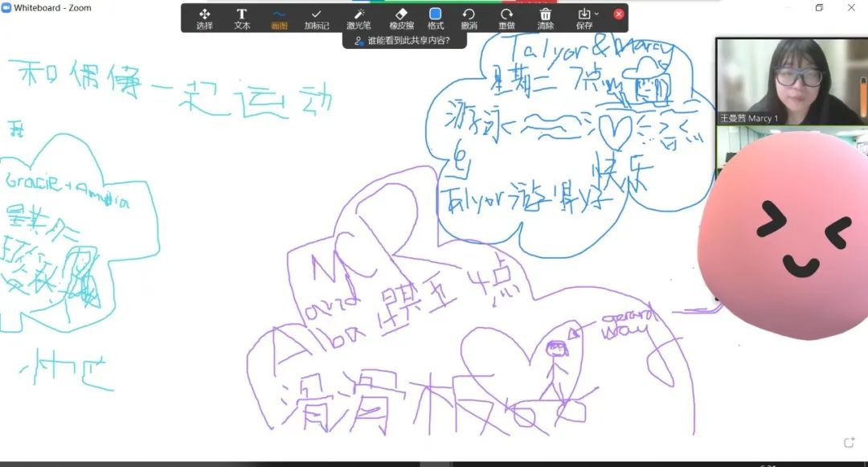The image size is (868, 467).
Task: Activate the 画图 (Draw) tool
Action: pyautogui.click(x=279, y=18)
